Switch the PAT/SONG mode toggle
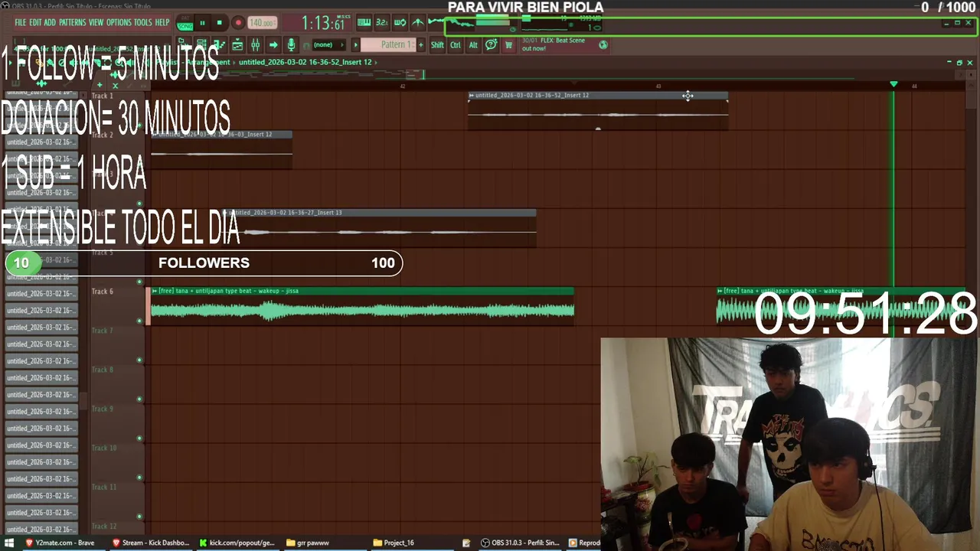980x551 pixels. coord(185,23)
